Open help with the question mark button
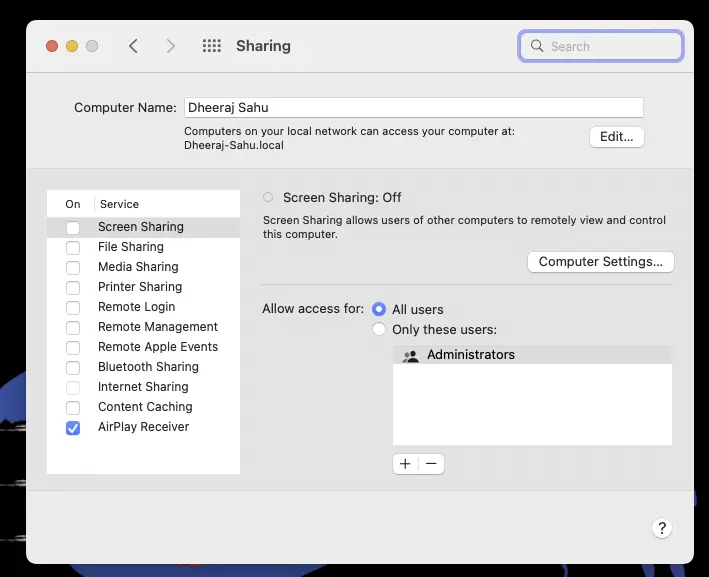The height and width of the screenshot is (577, 709). coord(662,528)
